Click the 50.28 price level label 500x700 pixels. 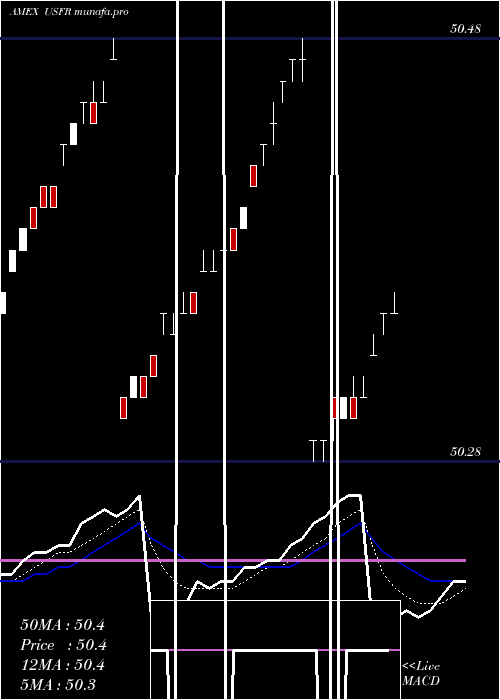(x=465, y=452)
